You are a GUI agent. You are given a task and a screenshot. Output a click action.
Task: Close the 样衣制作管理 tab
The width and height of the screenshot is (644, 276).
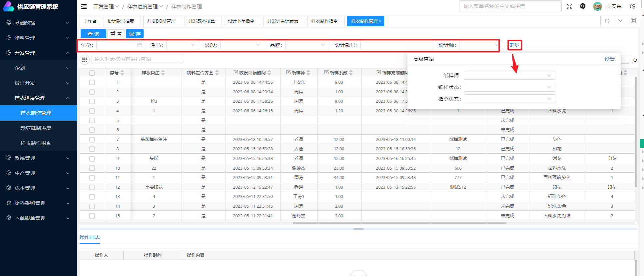(380, 21)
